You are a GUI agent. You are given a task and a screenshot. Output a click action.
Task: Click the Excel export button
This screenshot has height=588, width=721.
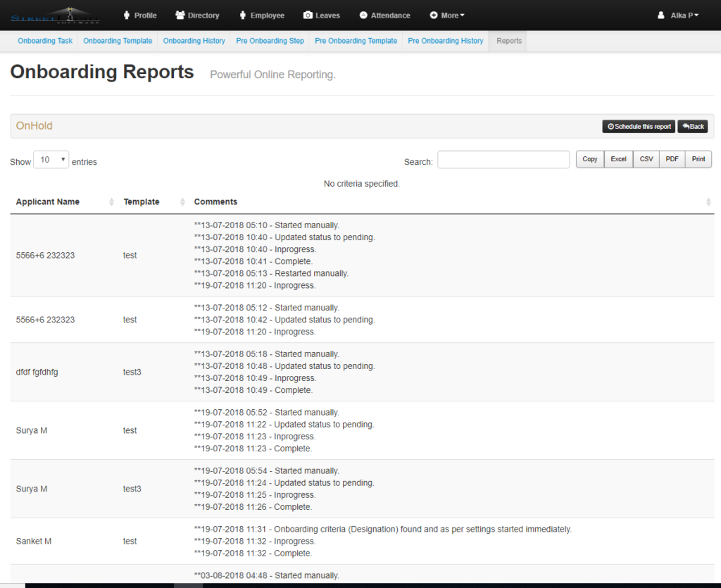[x=618, y=159]
